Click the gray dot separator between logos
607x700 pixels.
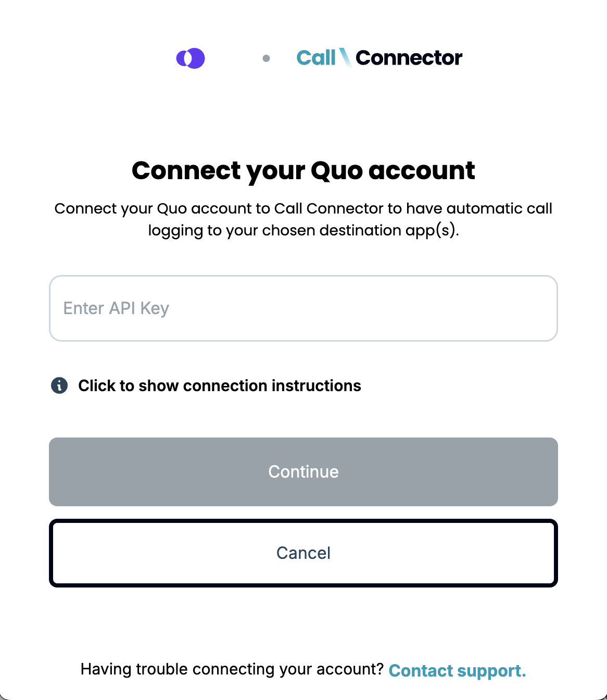click(266, 58)
